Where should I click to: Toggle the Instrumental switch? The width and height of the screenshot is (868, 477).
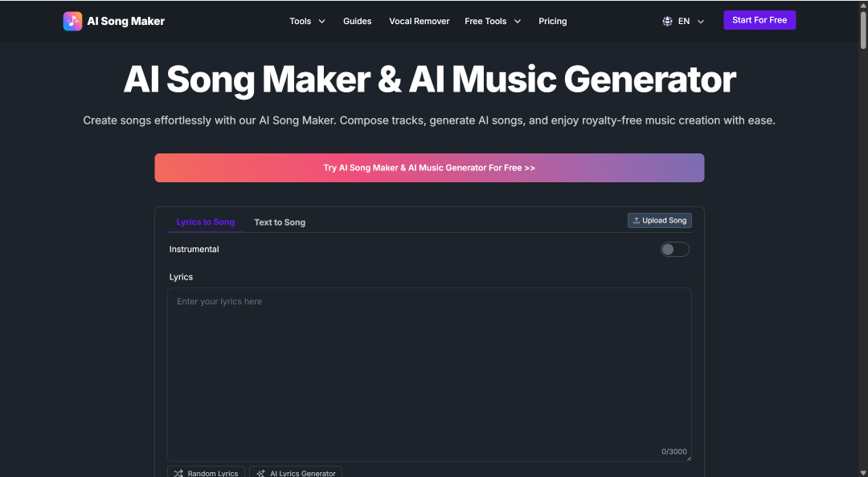point(675,250)
